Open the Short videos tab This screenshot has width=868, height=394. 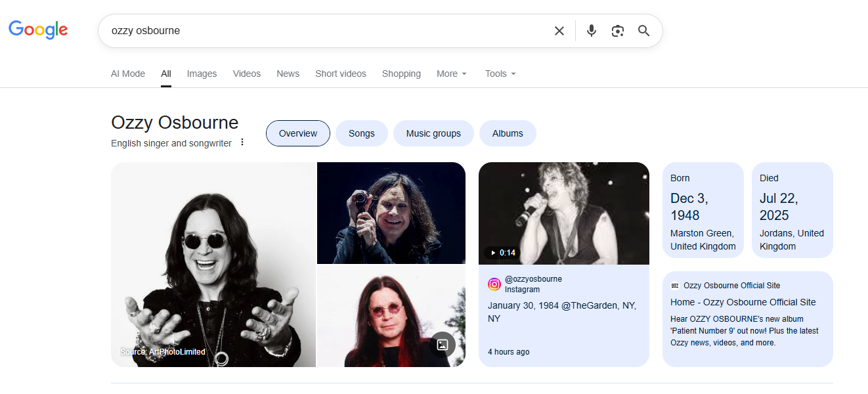(341, 74)
